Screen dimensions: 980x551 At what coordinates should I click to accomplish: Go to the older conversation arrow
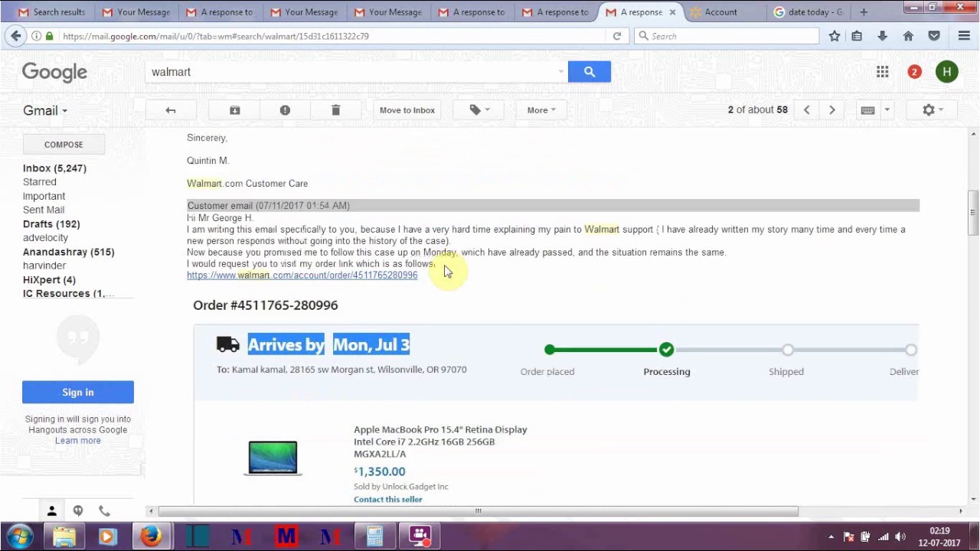point(832,110)
